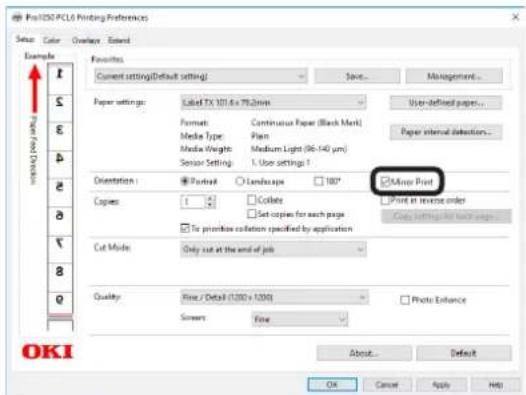This screenshot has height=395, width=526.
Task: Click the Save... button
Action: [357, 77]
